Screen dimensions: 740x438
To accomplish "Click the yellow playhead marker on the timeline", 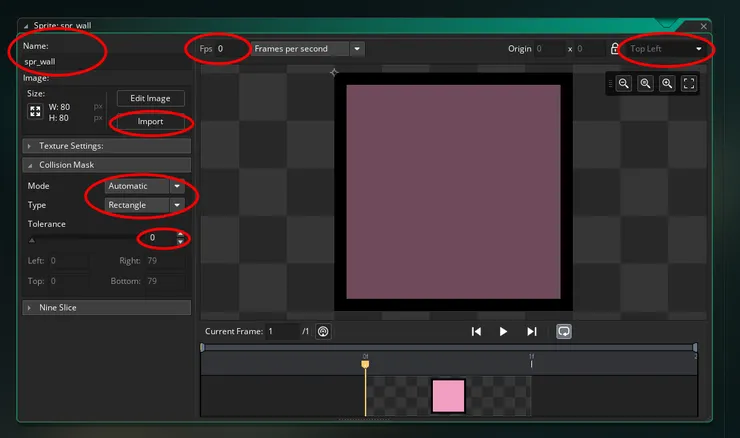I will pyautogui.click(x=365, y=364).
